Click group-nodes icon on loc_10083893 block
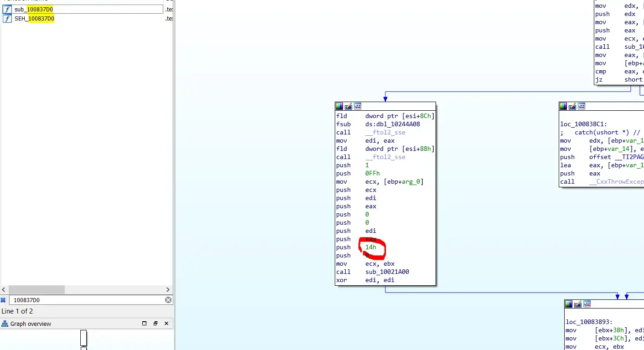The height and width of the screenshot is (350, 644). tap(587, 304)
